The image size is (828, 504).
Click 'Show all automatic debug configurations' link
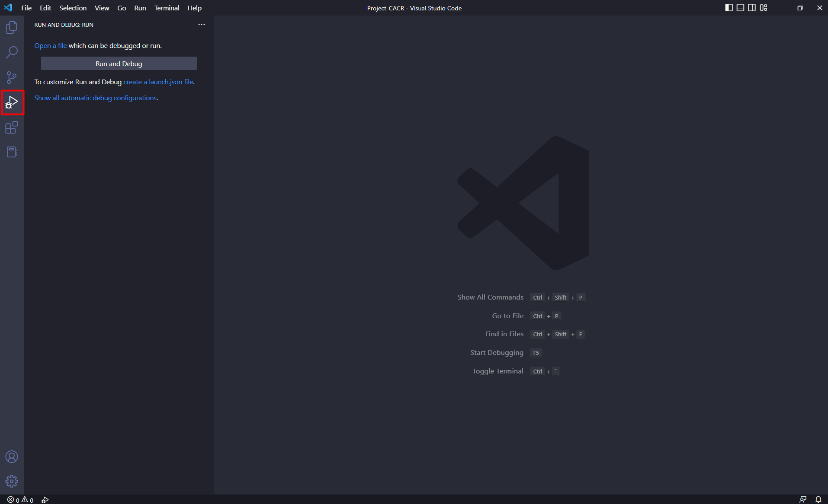pos(95,98)
